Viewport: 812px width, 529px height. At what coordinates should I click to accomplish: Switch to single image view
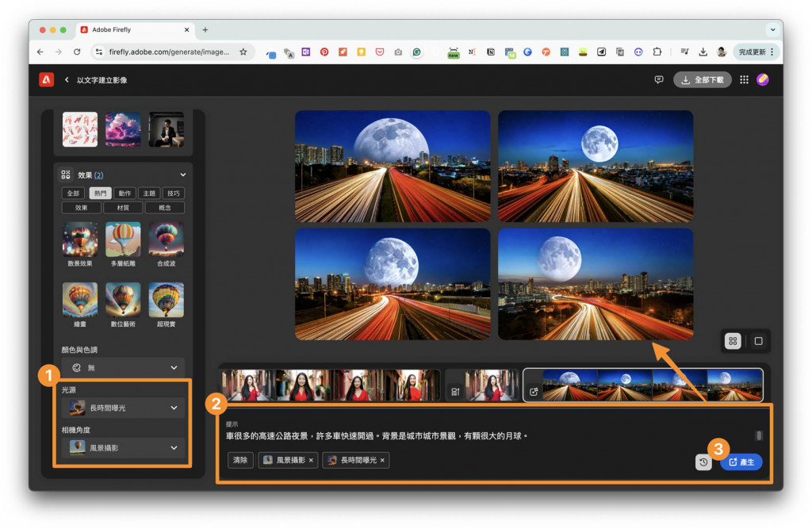pyautogui.click(x=758, y=341)
